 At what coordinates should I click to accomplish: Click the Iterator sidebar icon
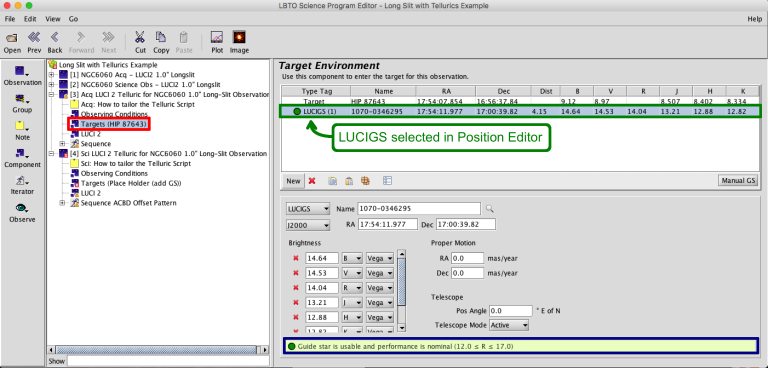[x=22, y=180]
